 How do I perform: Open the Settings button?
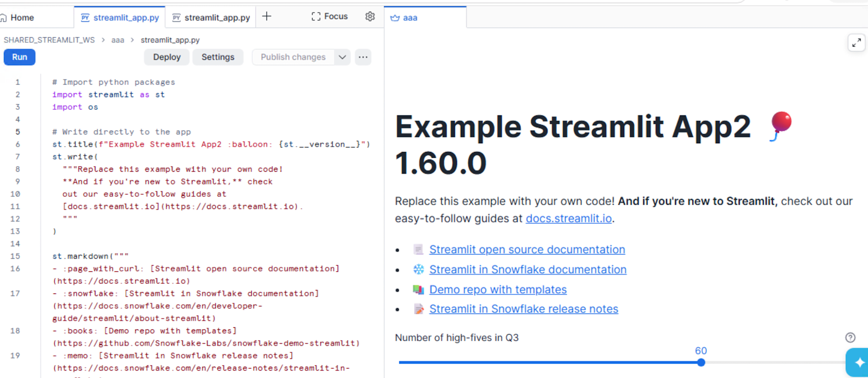pyautogui.click(x=218, y=57)
